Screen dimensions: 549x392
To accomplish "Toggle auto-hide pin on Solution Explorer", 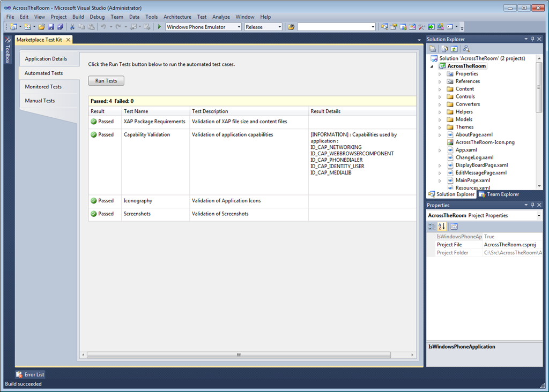I will click(532, 39).
